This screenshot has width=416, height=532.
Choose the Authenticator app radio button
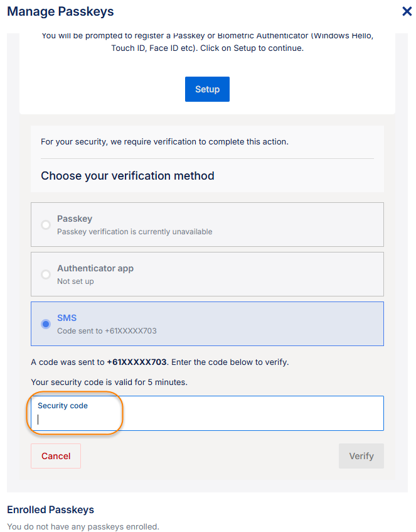46,274
